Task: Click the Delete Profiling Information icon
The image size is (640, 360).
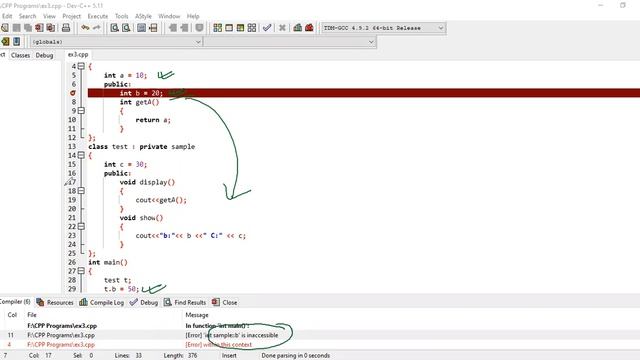Action: (x=309, y=28)
